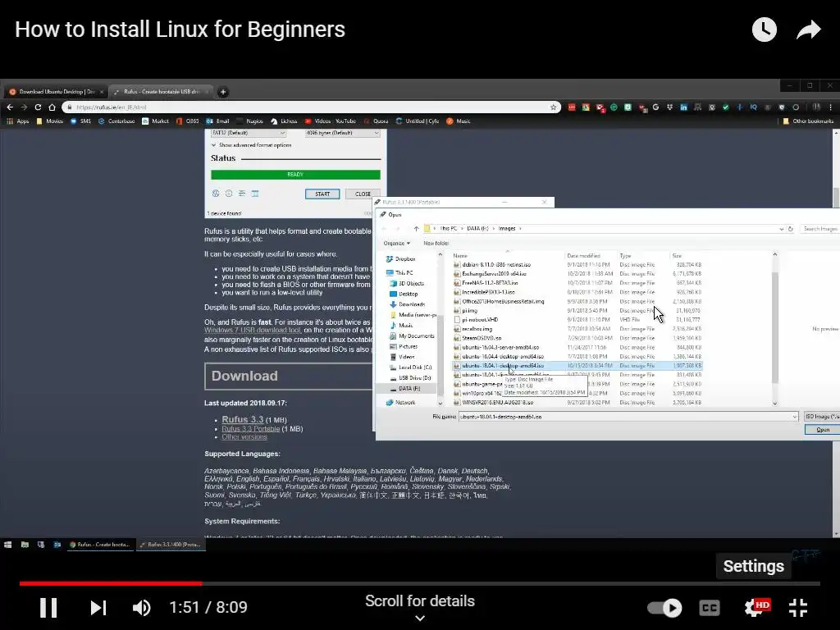Click the Open button in file dialog
The width and height of the screenshot is (840, 630).
[x=822, y=430]
